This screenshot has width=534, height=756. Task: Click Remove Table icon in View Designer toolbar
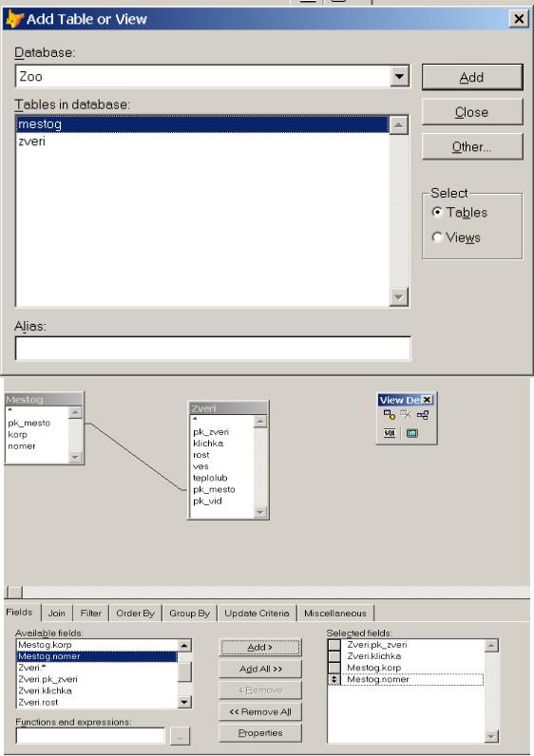pos(406,415)
